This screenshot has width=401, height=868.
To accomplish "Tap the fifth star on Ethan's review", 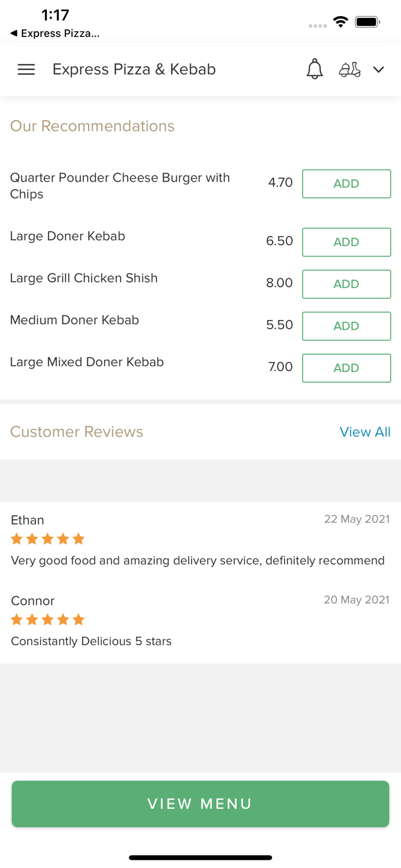I will (79, 539).
